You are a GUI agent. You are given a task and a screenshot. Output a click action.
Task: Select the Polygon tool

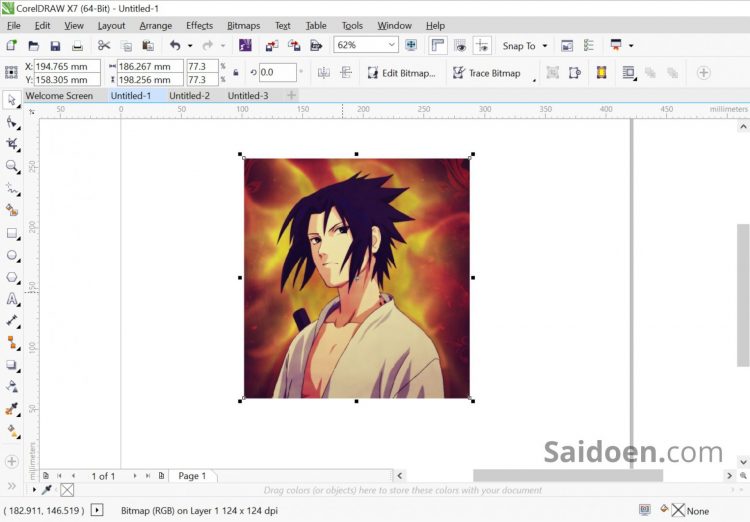click(11, 278)
